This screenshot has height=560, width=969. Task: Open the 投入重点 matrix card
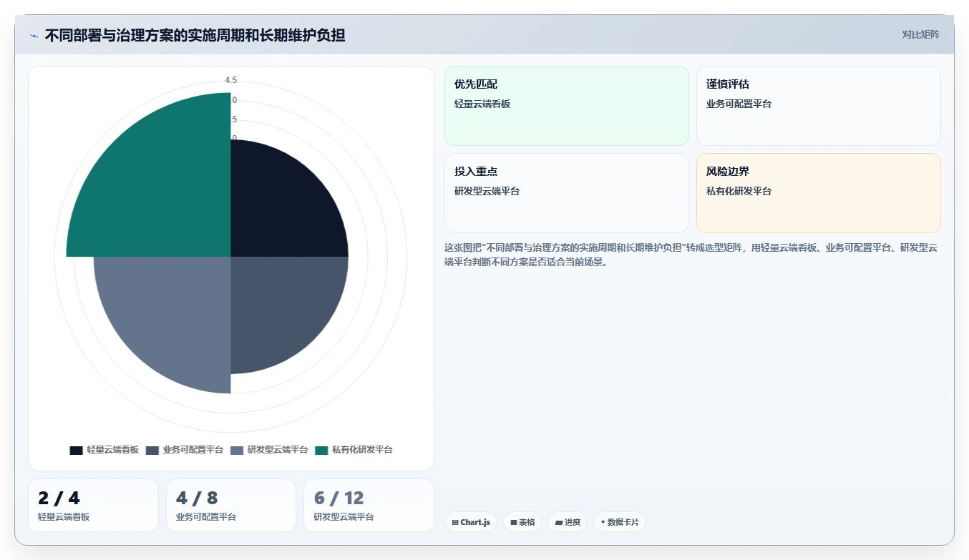point(567,193)
